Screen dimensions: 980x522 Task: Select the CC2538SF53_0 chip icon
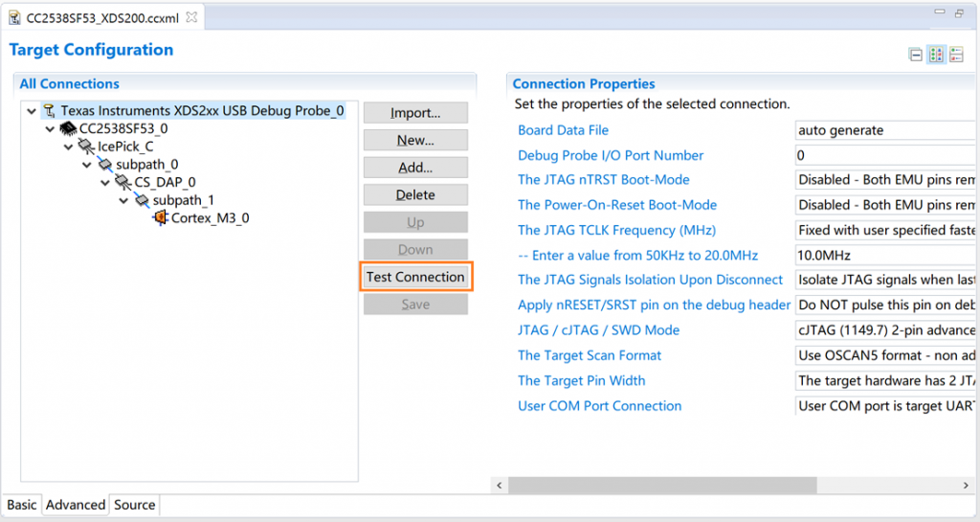click(x=68, y=128)
